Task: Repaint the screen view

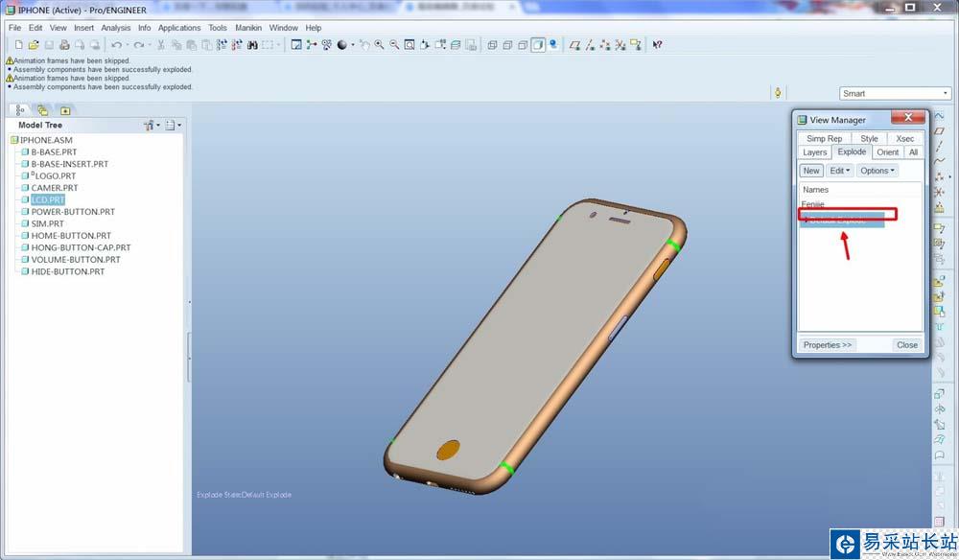Action: point(296,45)
